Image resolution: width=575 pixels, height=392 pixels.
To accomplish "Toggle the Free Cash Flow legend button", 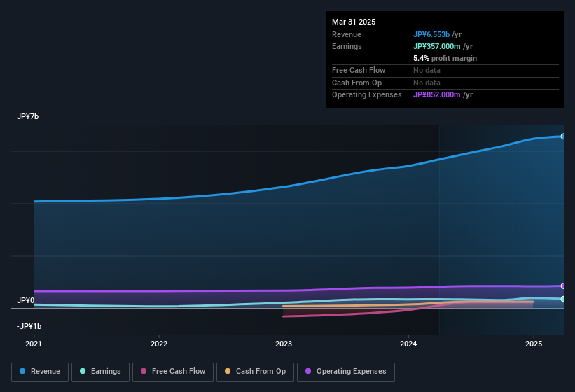I will click(173, 372).
